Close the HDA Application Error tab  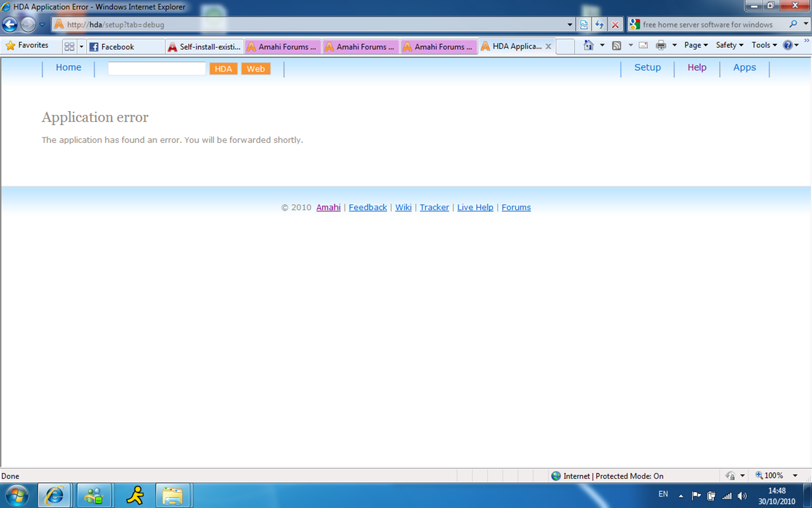coord(548,47)
